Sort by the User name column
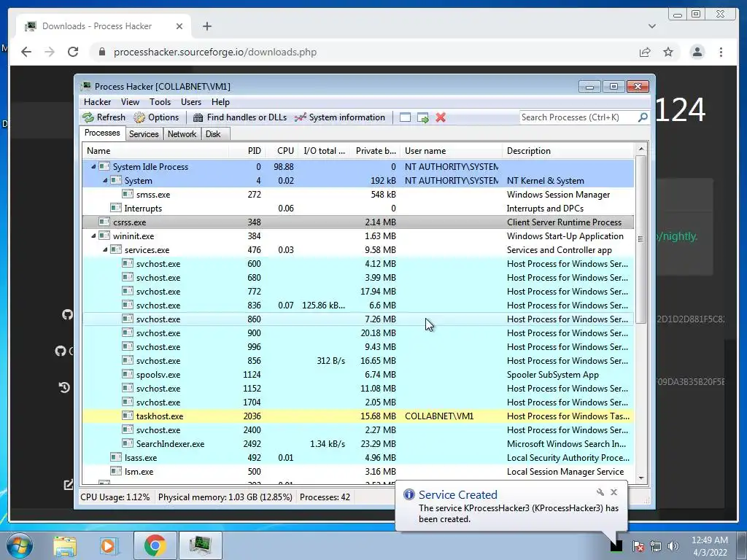 pyautogui.click(x=451, y=150)
